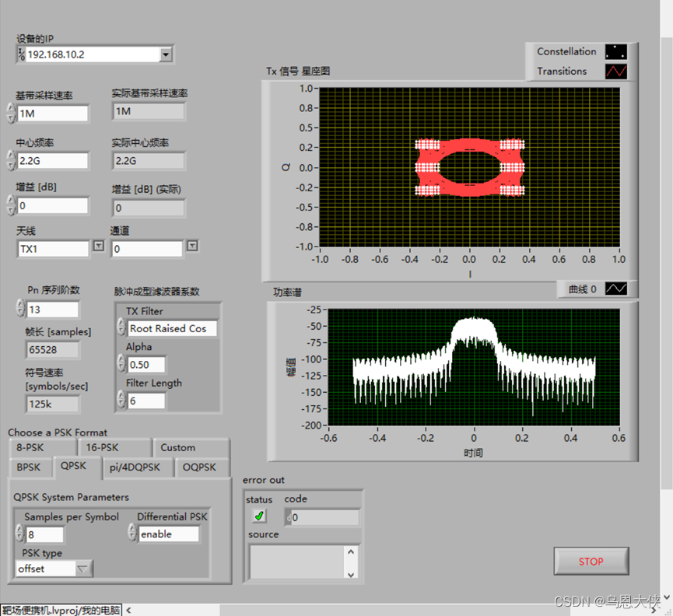
Task: Click the Differential PSK enable field
Action: (x=169, y=534)
